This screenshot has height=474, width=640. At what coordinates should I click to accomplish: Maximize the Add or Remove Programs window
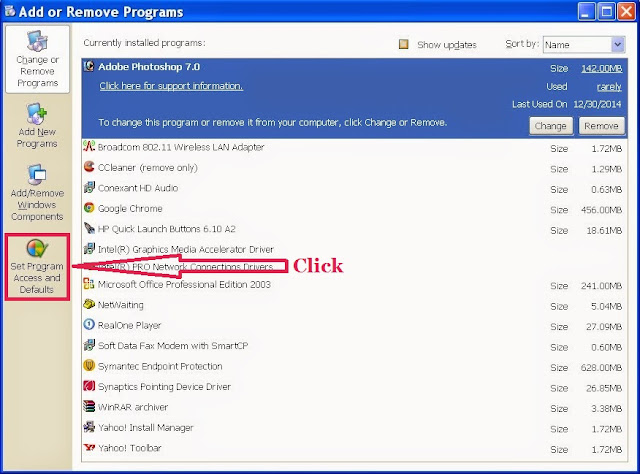pyautogui.click(x=606, y=11)
